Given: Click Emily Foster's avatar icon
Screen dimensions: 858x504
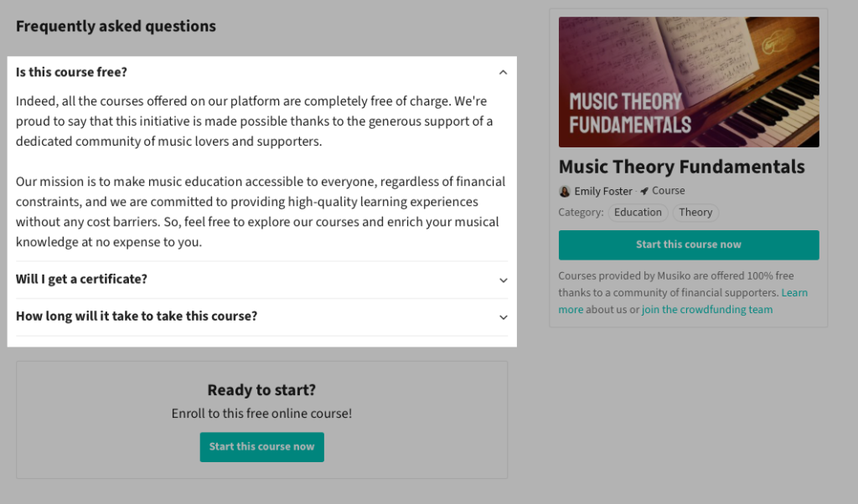Looking at the screenshot, I should (565, 191).
